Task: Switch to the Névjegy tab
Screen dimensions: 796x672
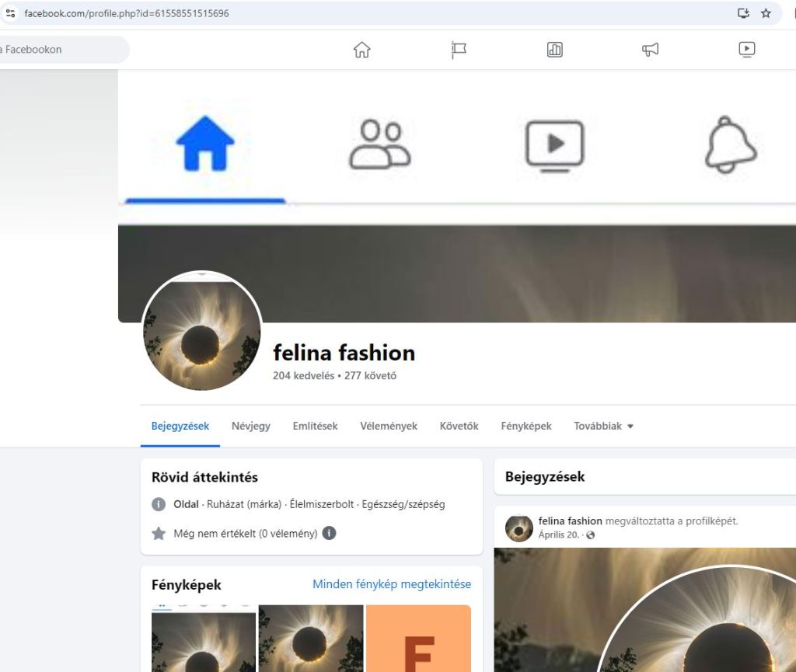Action: point(251,426)
